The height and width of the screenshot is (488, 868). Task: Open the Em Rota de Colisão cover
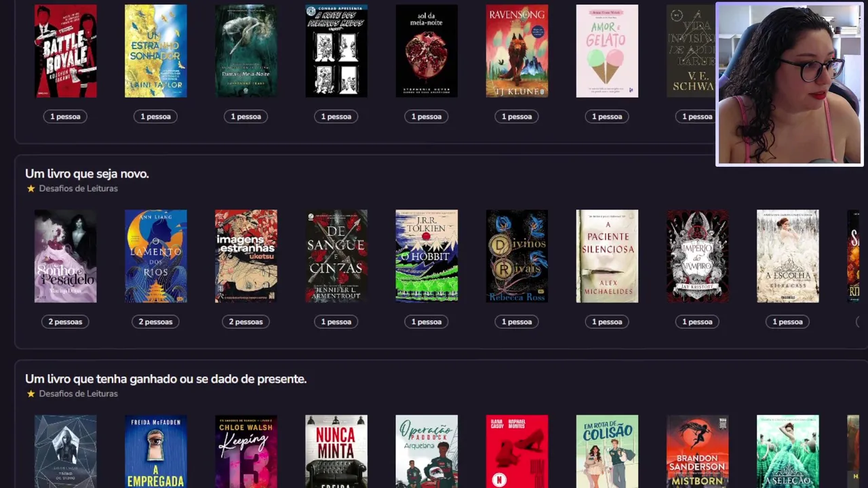click(x=607, y=451)
